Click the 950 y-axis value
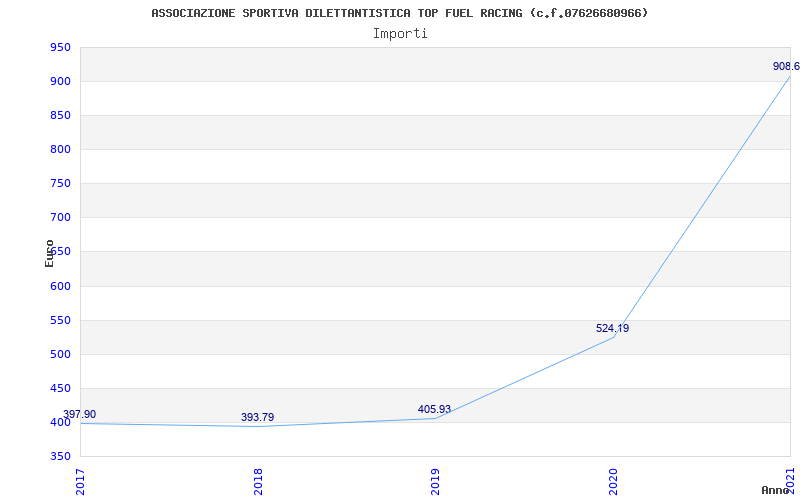 point(60,47)
